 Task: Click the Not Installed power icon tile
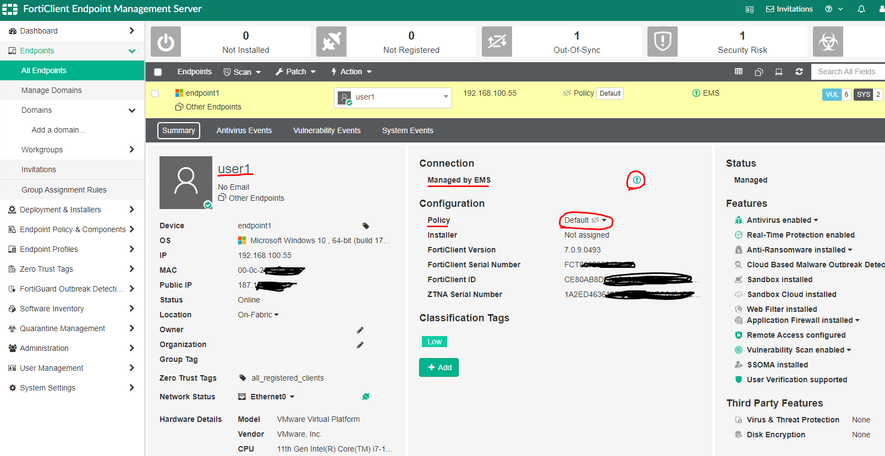pos(165,42)
